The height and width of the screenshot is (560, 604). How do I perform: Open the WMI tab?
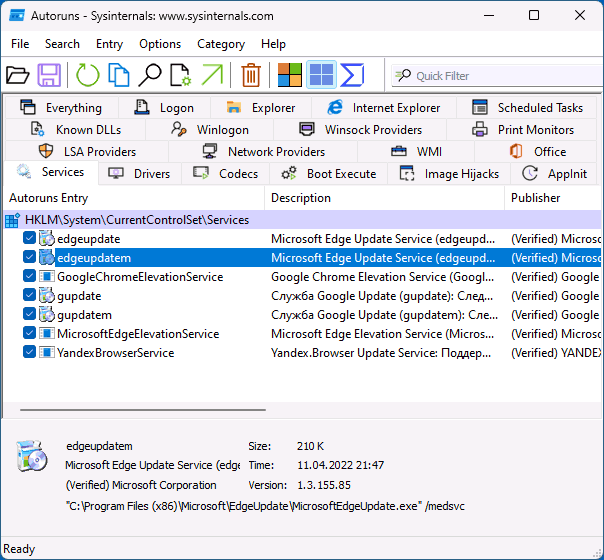click(x=416, y=152)
